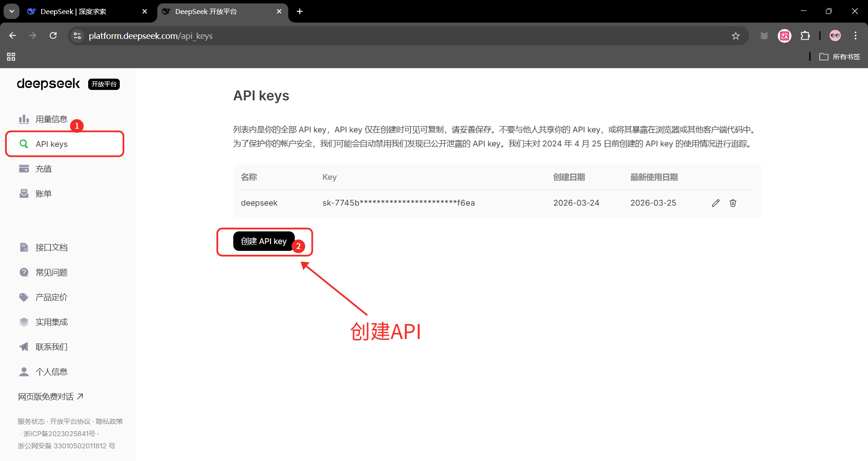The width and height of the screenshot is (868, 461).
Task: Click the 最新使用日期 column header
Action: (654, 177)
